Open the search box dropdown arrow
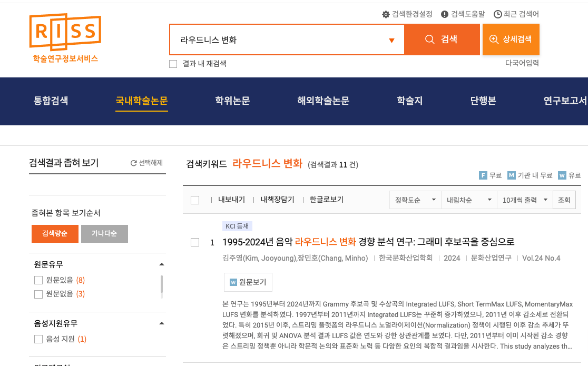The height and width of the screenshot is (366, 588). click(x=391, y=41)
